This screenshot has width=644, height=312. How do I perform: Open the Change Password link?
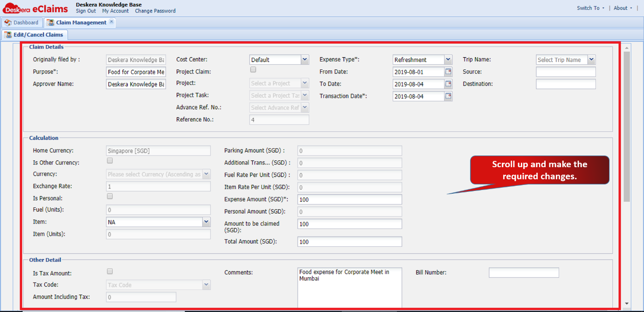tap(155, 11)
